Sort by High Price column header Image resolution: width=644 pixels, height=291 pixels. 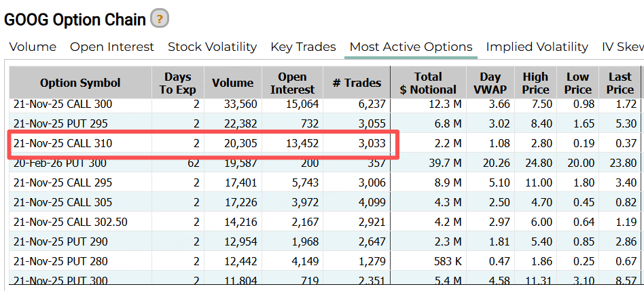tap(535, 83)
